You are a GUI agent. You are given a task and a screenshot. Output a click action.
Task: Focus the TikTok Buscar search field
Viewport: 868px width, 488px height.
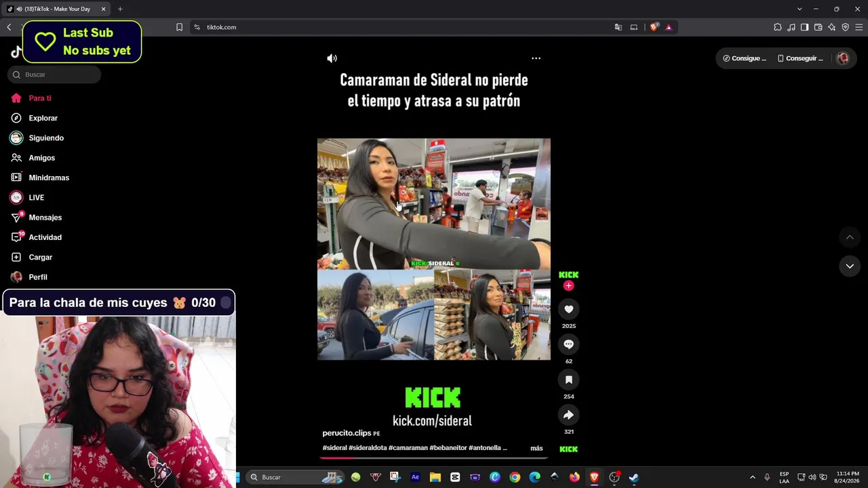[x=54, y=75]
